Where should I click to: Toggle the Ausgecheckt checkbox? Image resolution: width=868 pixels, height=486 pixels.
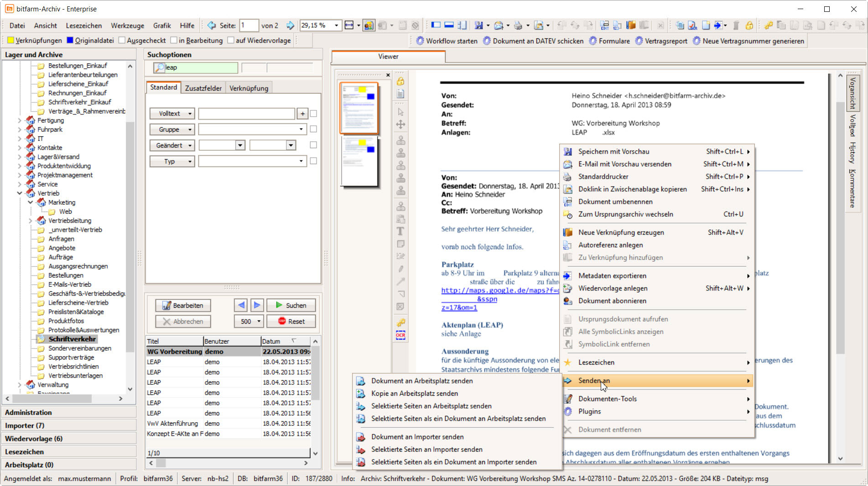point(122,40)
